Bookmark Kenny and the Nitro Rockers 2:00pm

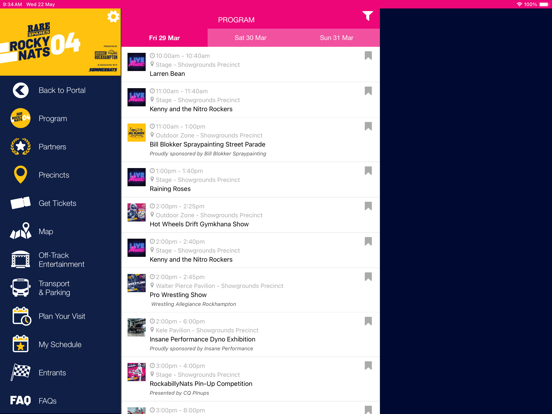[368, 241]
